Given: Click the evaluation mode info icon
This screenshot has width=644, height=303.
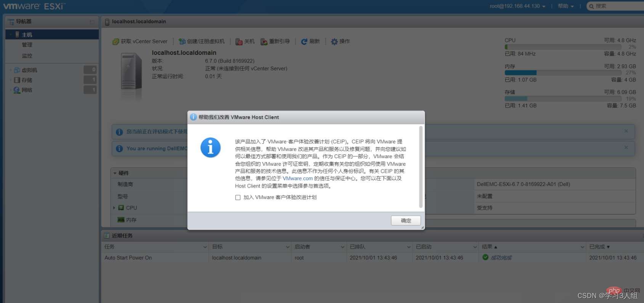Looking at the screenshot, I should pyautogui.click(x=119, y=132).
